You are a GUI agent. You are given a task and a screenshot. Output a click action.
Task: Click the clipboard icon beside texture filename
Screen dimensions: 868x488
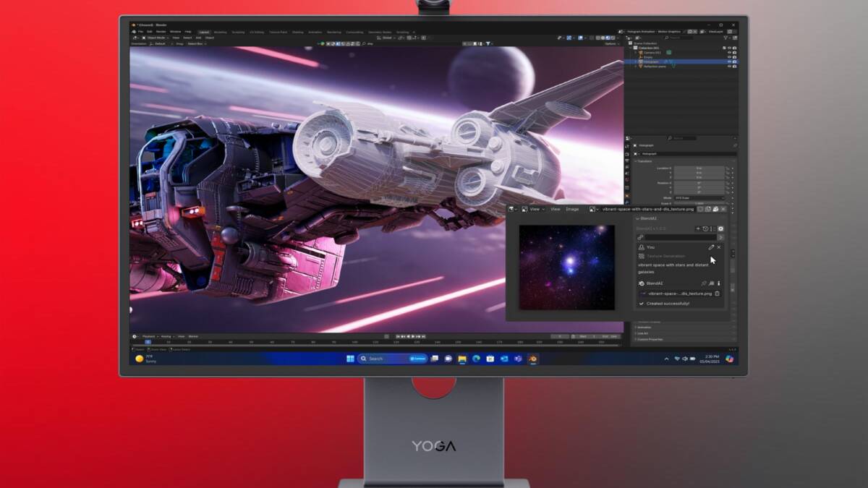pyautogui.click(x=718, y=294)
